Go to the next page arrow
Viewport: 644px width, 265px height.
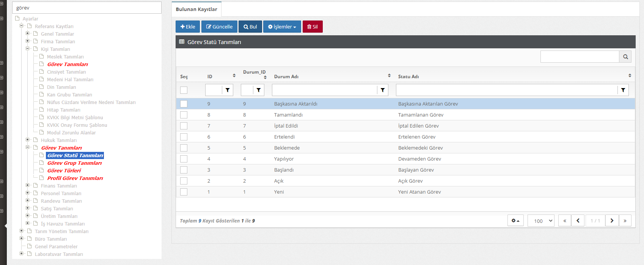(x=612, y=221)
